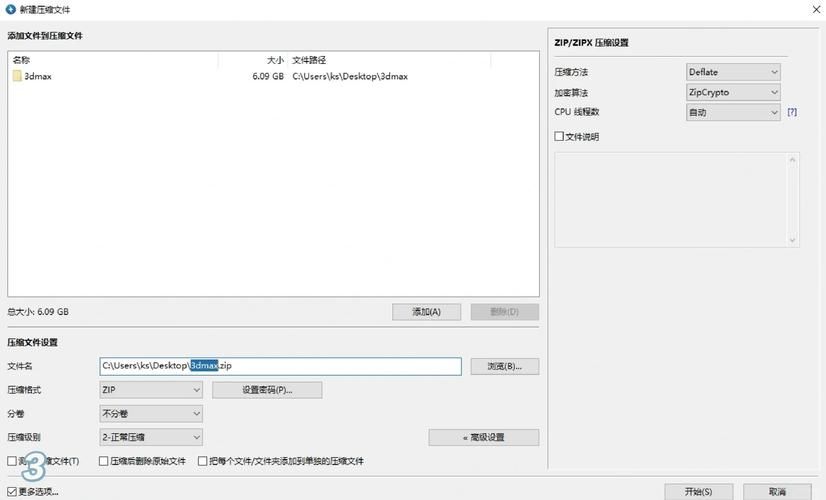Click the 删除(D) button

tap(505, 312)
